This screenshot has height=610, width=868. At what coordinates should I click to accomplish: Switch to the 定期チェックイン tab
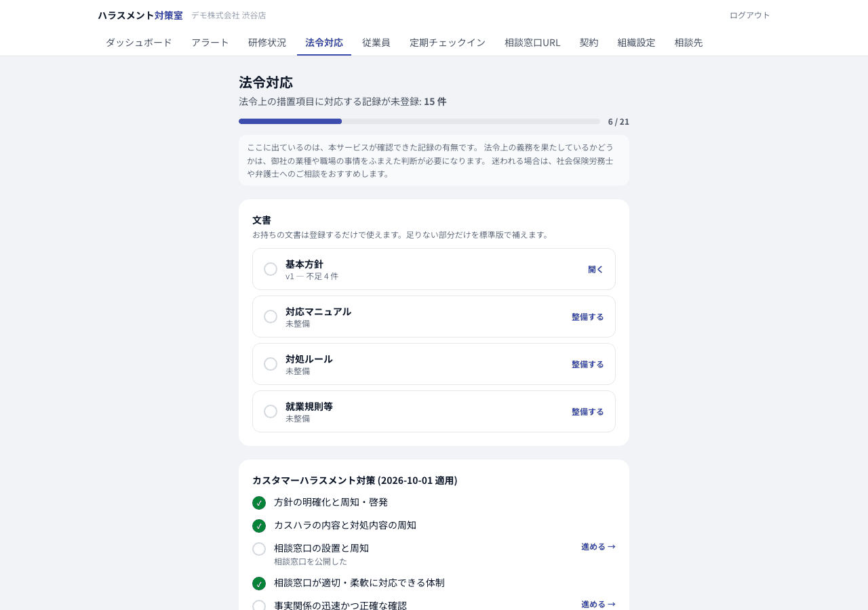pos(448,42)
